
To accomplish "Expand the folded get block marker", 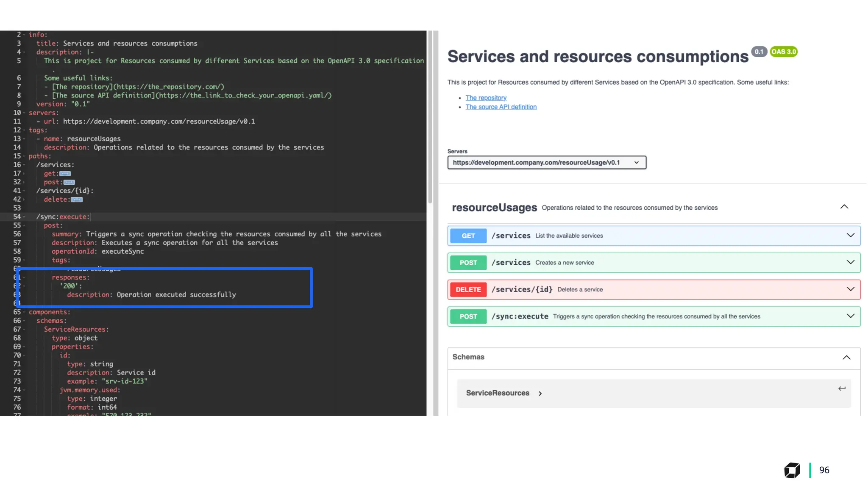I will click(x=65, y=174).
